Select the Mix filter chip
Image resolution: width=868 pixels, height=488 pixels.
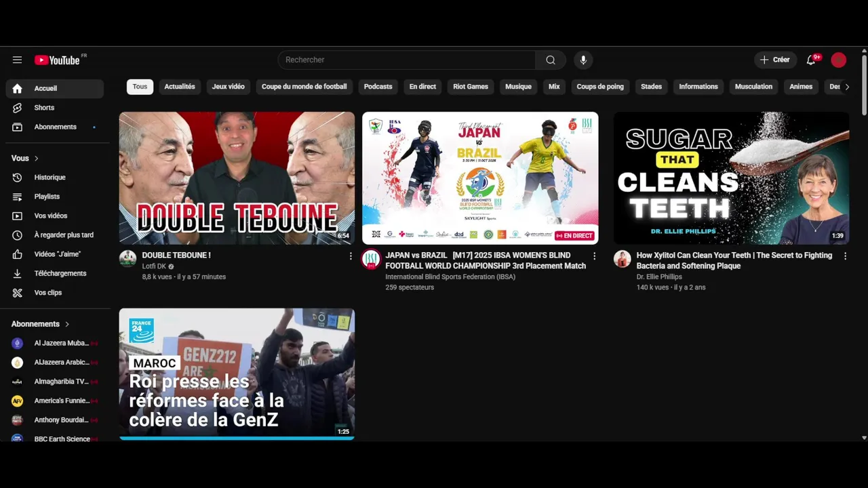[554, 87]
